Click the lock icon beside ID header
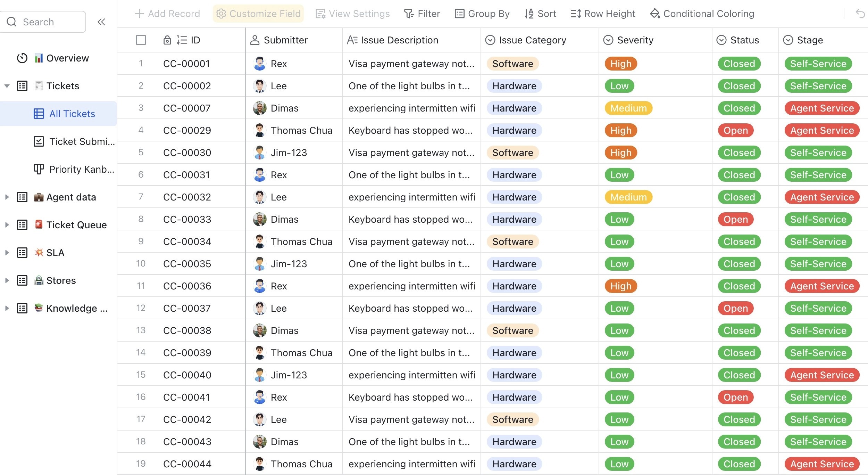Screen dimensions: 868x475 point(167,40)
